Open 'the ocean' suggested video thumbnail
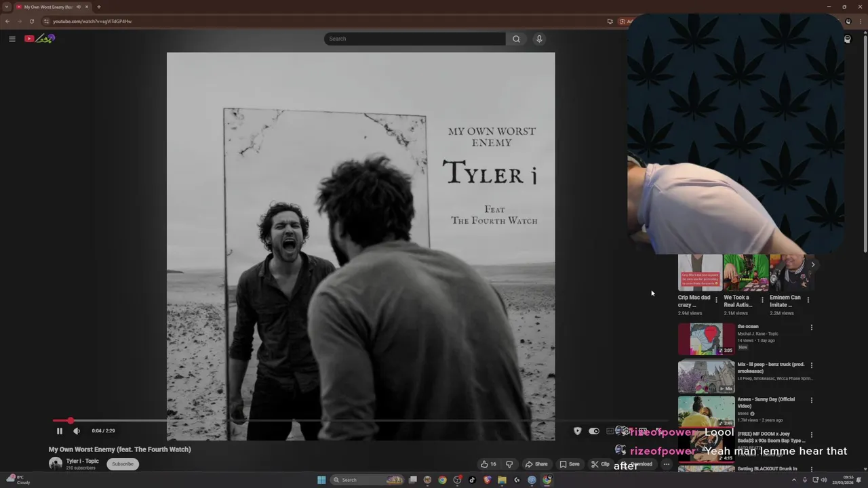 point(706,339)
